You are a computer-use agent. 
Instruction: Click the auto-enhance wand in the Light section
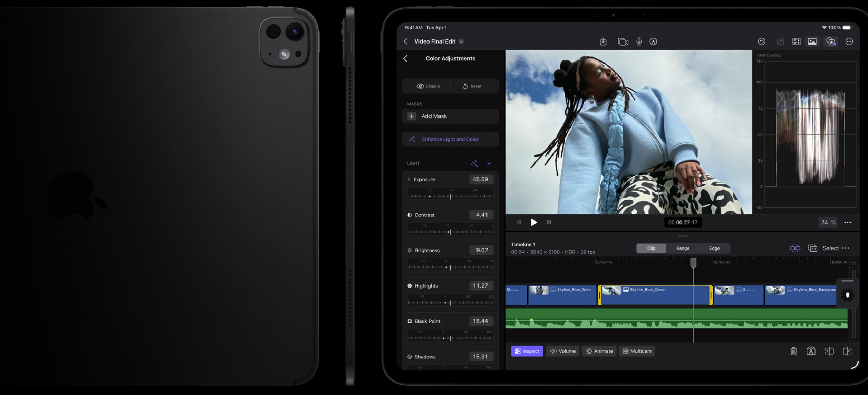click(x=474, y=163)
